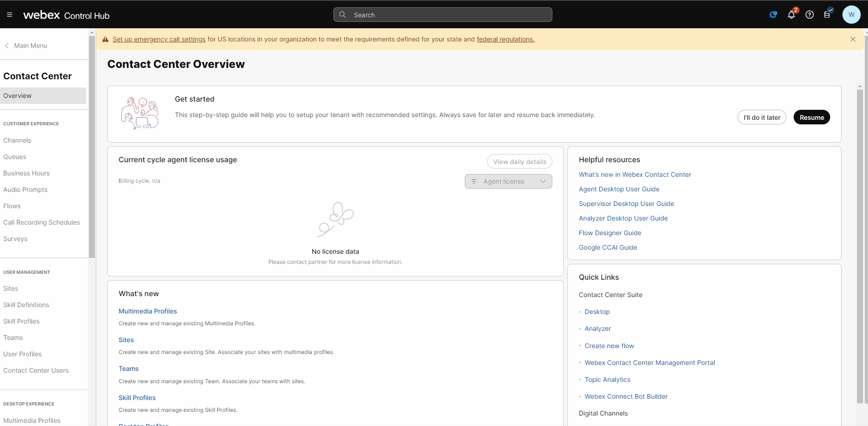Click the Multimedia Profiles link under What's new
Image resolution: width=868 pixels, height=426 pixels.
pyautogui.click(x=148, y=311)
